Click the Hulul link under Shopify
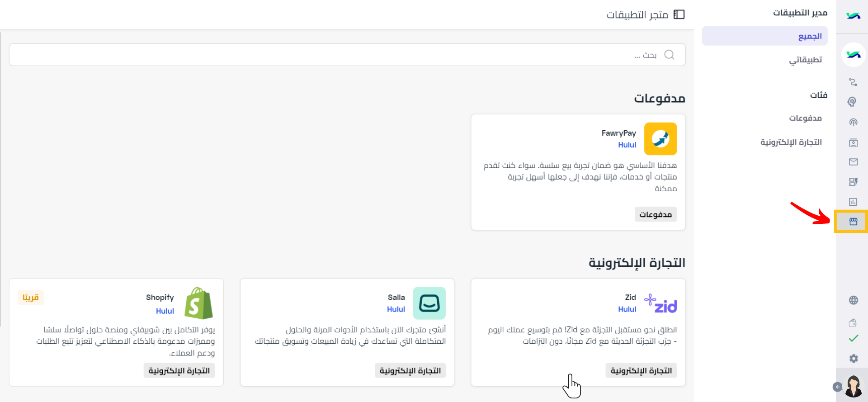The width and height of the screenshot is (868, 402). pyautogui.click(x=165, y=311)
